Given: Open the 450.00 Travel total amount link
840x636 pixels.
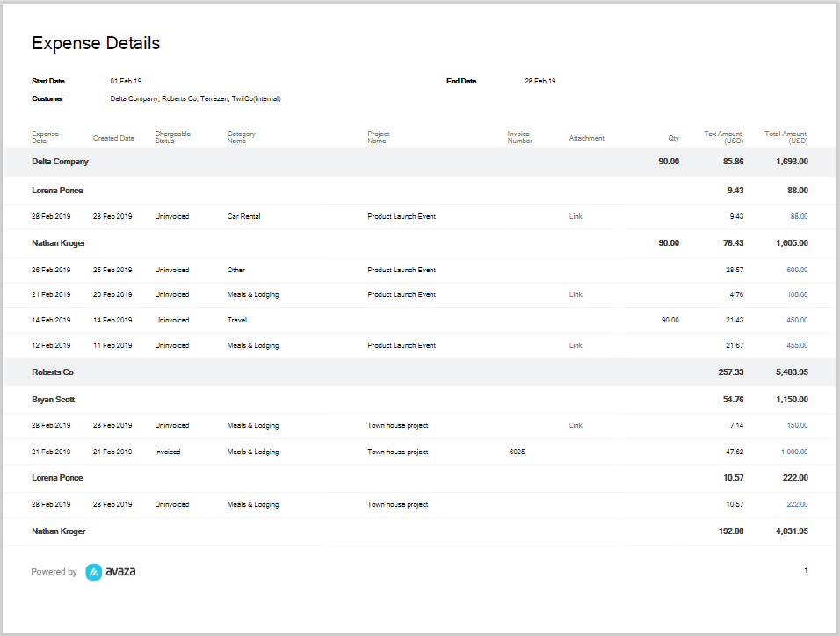Looking at the screenshot, I should click(x=797, y=320).
